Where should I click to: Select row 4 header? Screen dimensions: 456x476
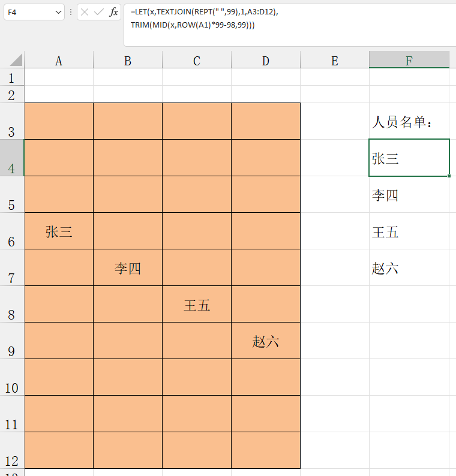12,158
